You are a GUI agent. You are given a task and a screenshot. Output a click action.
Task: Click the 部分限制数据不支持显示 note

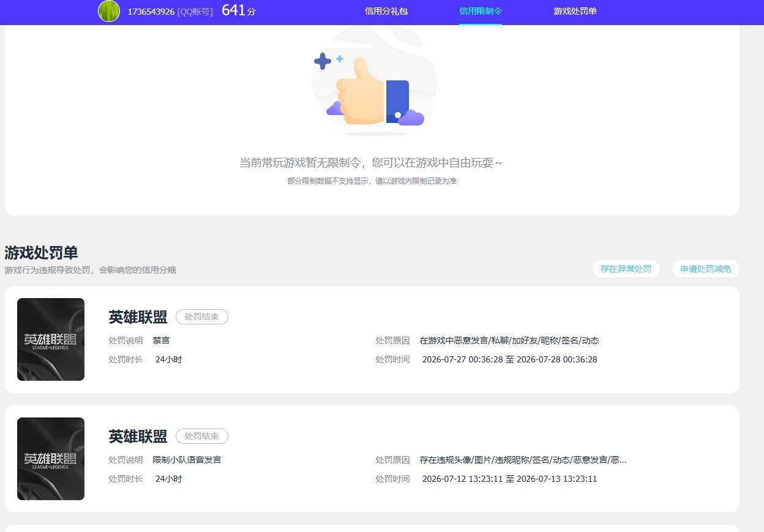(372, 181)
